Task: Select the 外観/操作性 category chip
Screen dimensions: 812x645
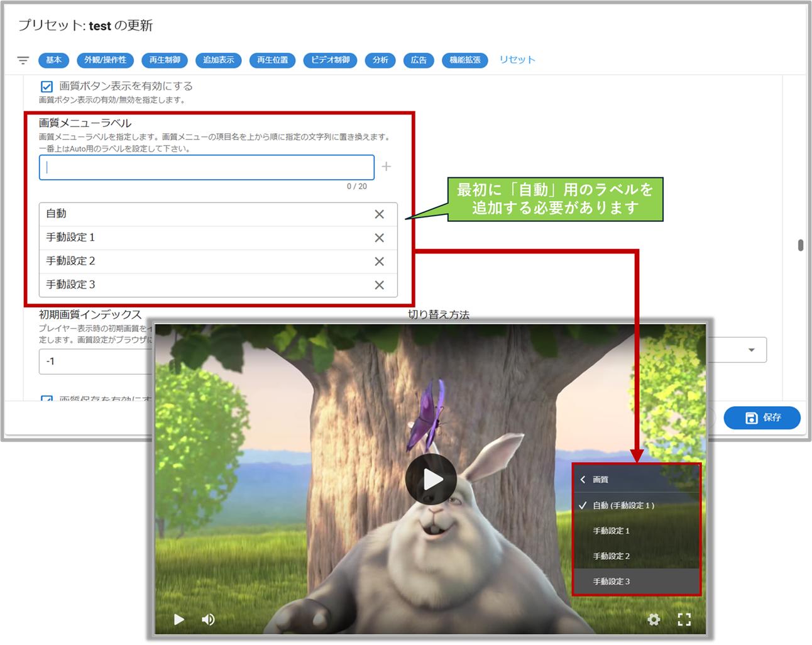Action: coord(105,60)
